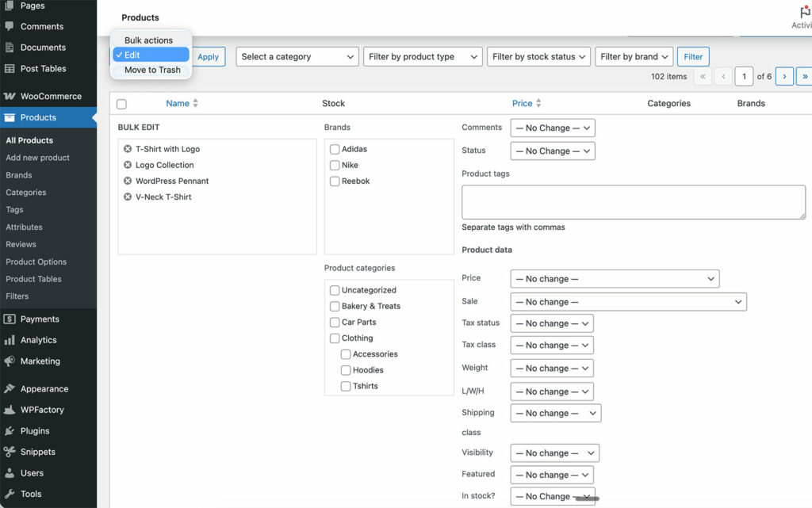The width and height of the screenshot is (812, 508).
Task: Open Categories submenu item in sidebar
Action: coord(26,193)
